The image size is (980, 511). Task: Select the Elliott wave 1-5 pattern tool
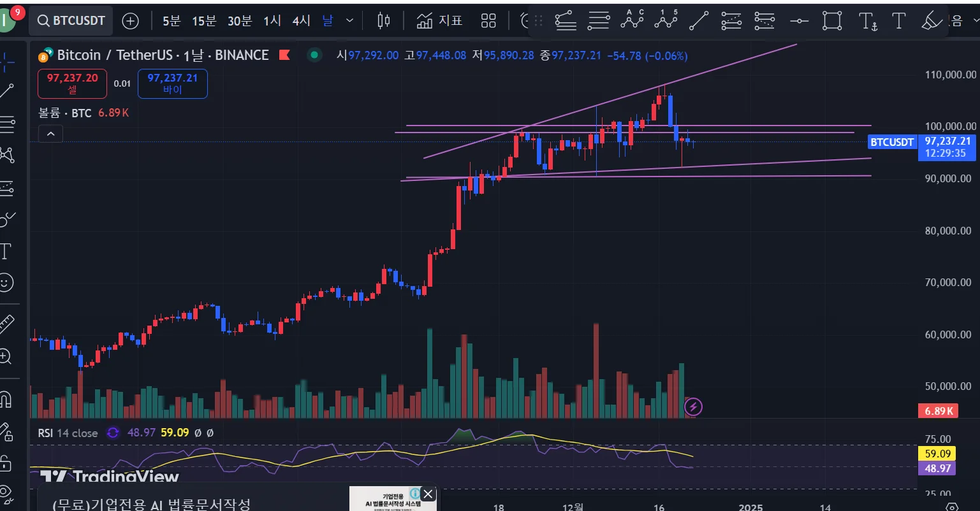click(666, 20)
